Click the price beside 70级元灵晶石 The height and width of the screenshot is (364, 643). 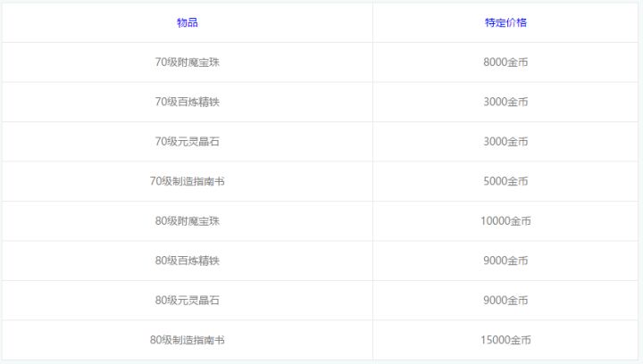point(505,142)
